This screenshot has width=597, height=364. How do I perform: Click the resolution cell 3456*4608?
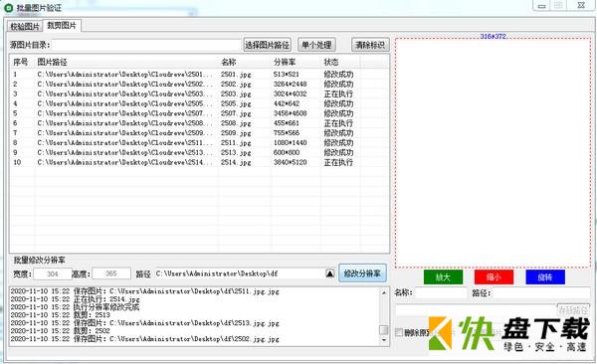[291, 113]
